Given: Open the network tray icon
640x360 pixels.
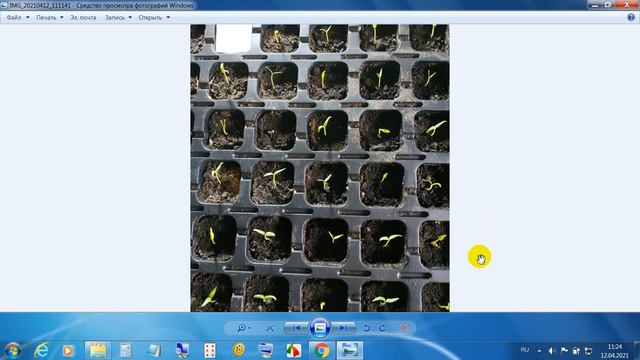Looking at the screenshot, I should [x=588, y=351].
